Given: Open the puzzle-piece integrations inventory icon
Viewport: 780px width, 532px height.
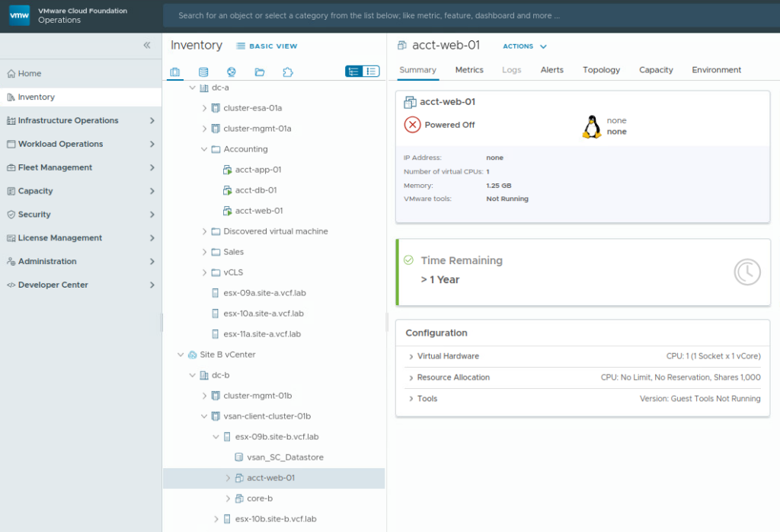Looking at the screenshot, I should tap(287, 72).
